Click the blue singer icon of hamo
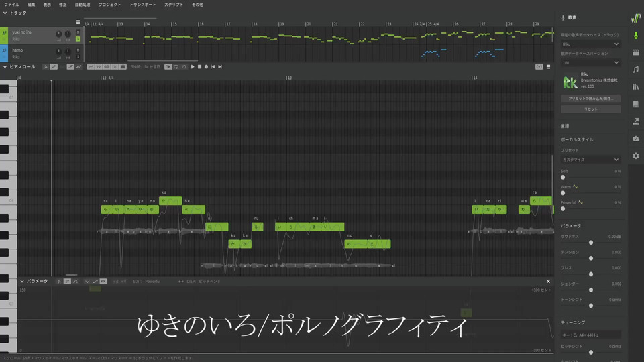644x362 pixels. [4, 50]
